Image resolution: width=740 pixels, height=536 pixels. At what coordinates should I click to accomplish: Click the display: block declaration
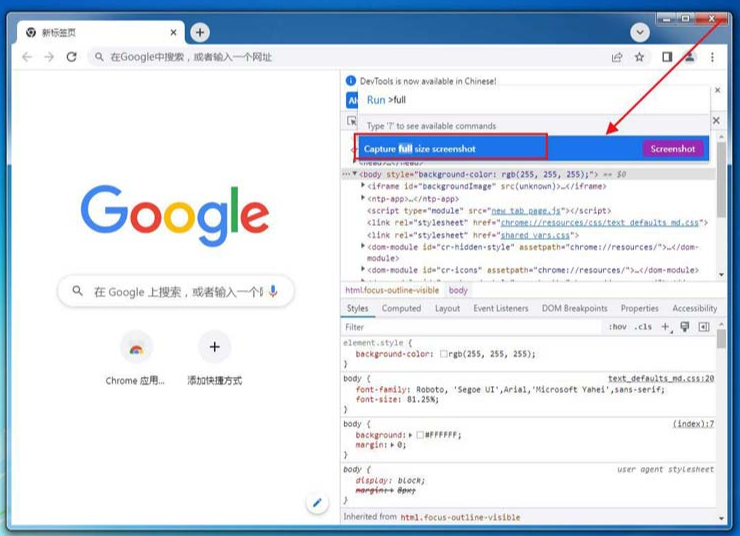click(x=390, y=480)
